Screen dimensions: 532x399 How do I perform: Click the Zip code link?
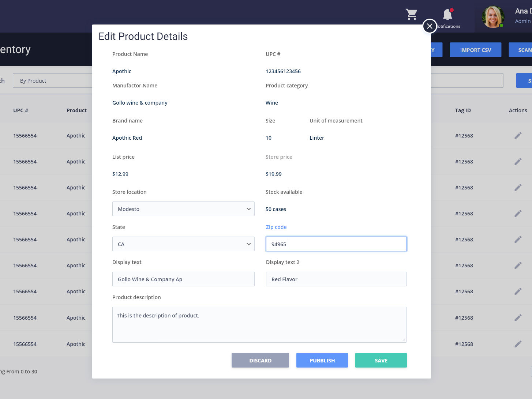point(276,227)
